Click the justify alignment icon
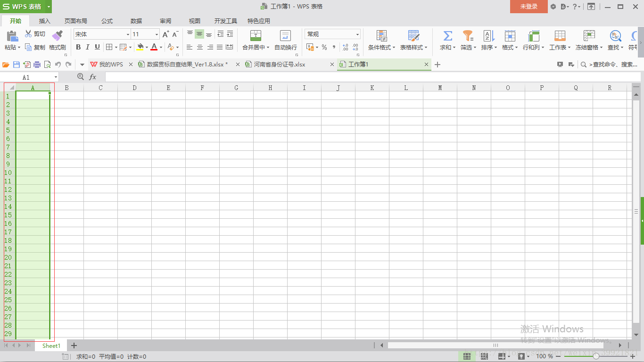Image resolution: width=644 pixels, height=362 pixels. 220,47
